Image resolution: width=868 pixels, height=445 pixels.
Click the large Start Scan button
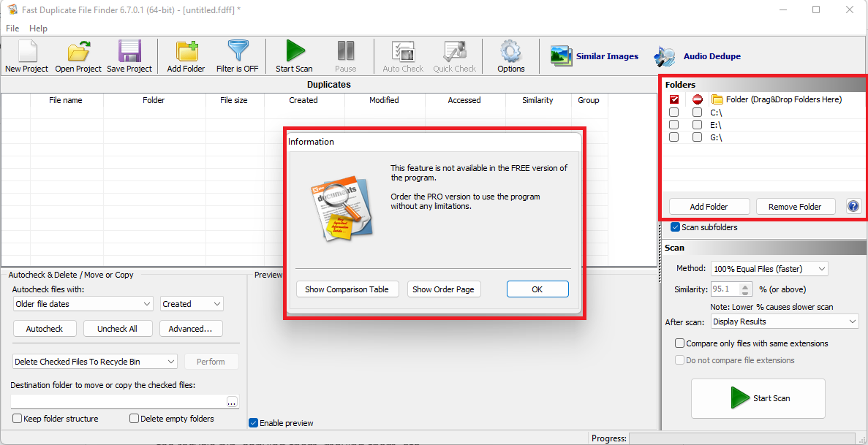(x=758, y=398)
